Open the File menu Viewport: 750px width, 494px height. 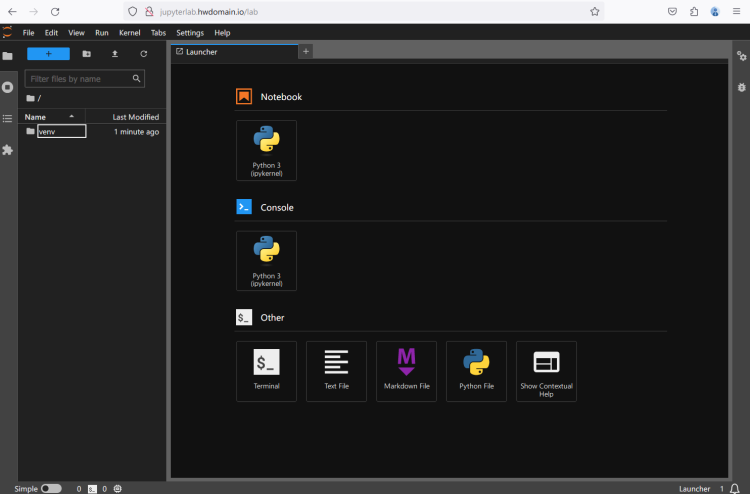(x=28, y=33)
